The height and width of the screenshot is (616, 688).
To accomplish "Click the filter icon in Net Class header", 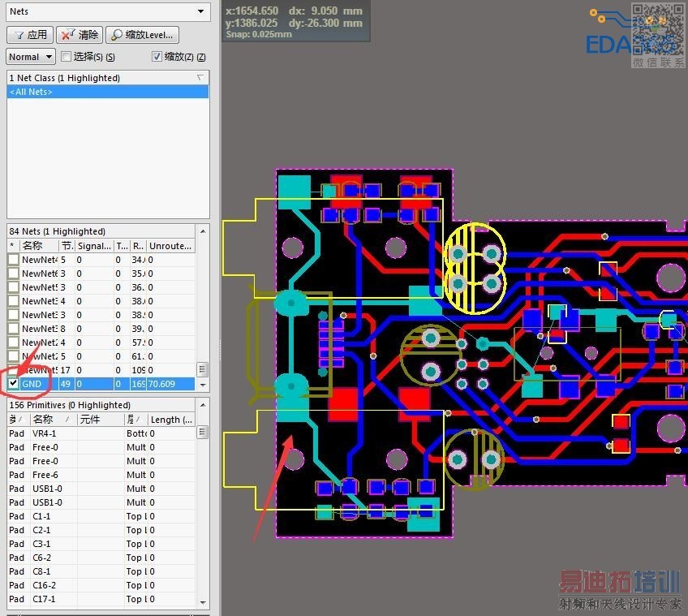I will point(200,78).
